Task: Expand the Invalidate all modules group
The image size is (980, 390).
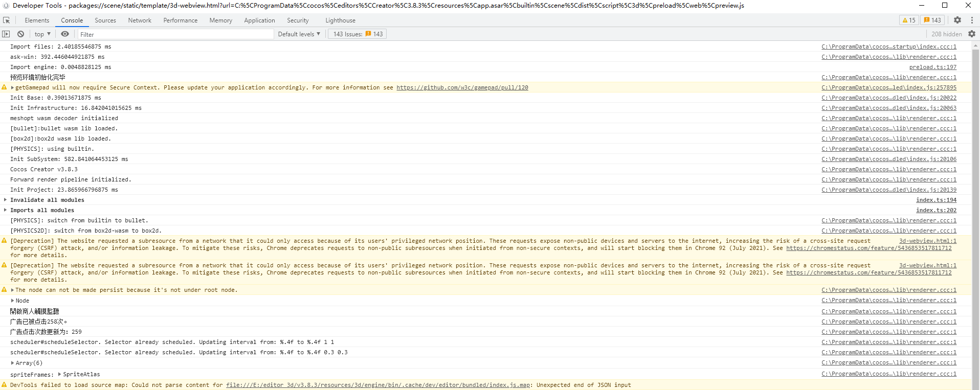Action: pyautogui.click(x=6, y=200)
